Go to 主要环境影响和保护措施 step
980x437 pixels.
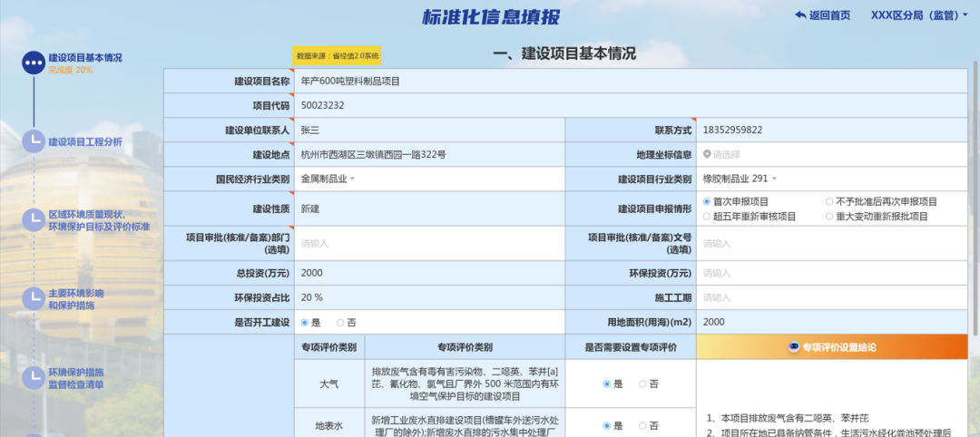(x=76, y=299)
